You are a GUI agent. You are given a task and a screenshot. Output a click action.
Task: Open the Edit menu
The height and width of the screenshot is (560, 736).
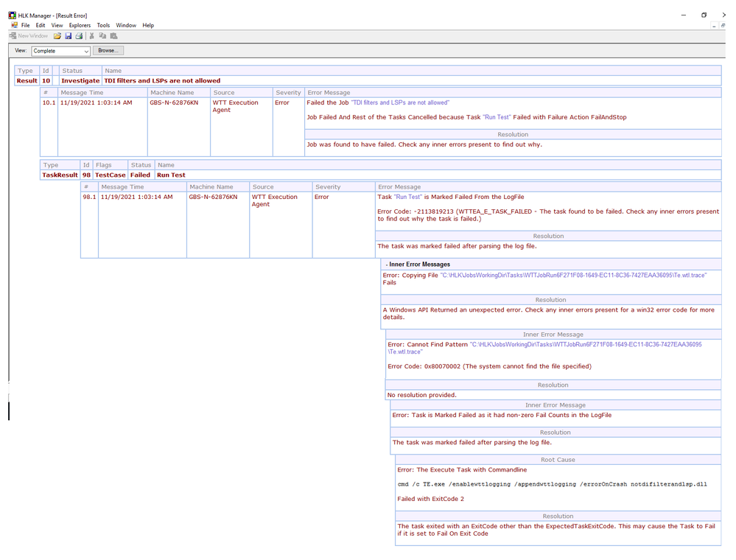[x=41, y=25]
